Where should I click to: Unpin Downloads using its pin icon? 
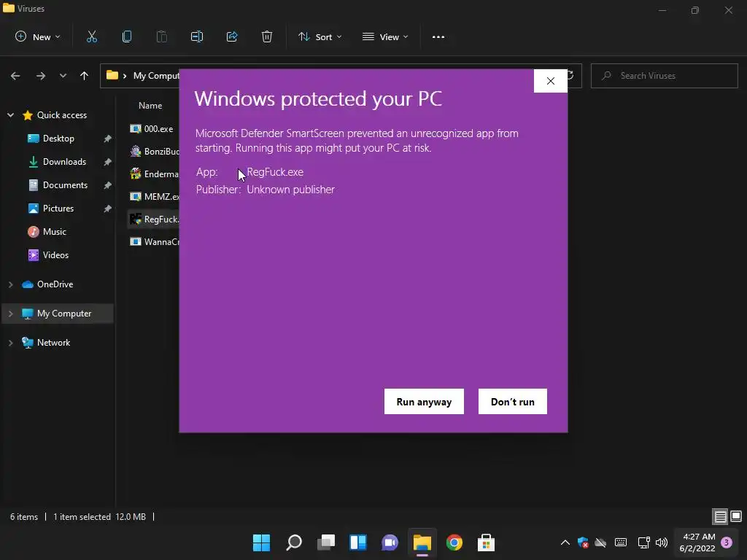click(108, 162)
